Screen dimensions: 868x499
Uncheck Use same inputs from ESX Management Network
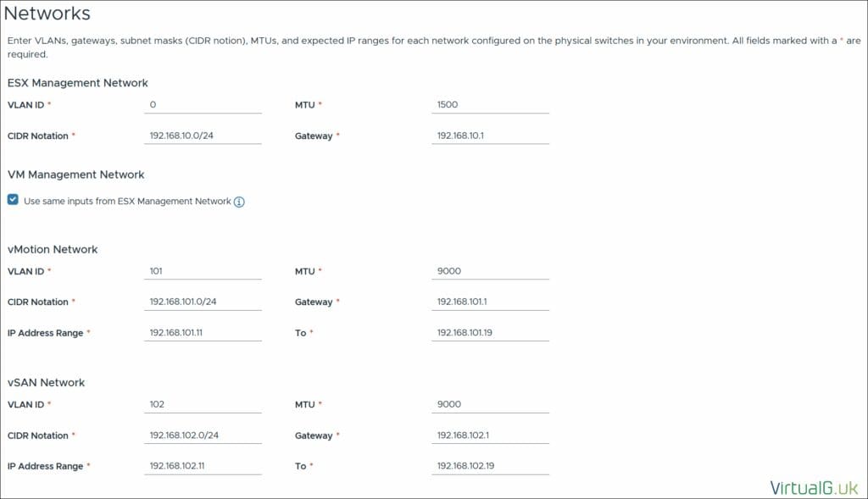(x=13, y=200)
